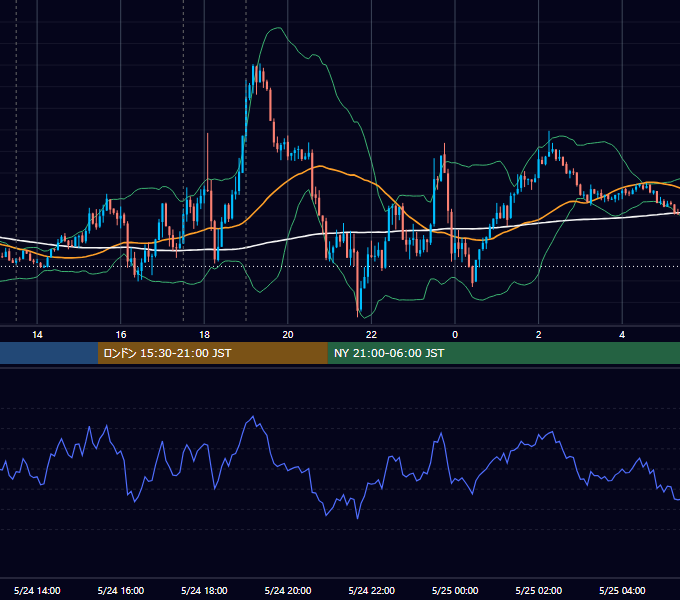Image resolution: width=680 pixels, height=600 pixels.
Task: Click the 5/24 14:00 label on oscillator axis
Action: coord(37,590)
